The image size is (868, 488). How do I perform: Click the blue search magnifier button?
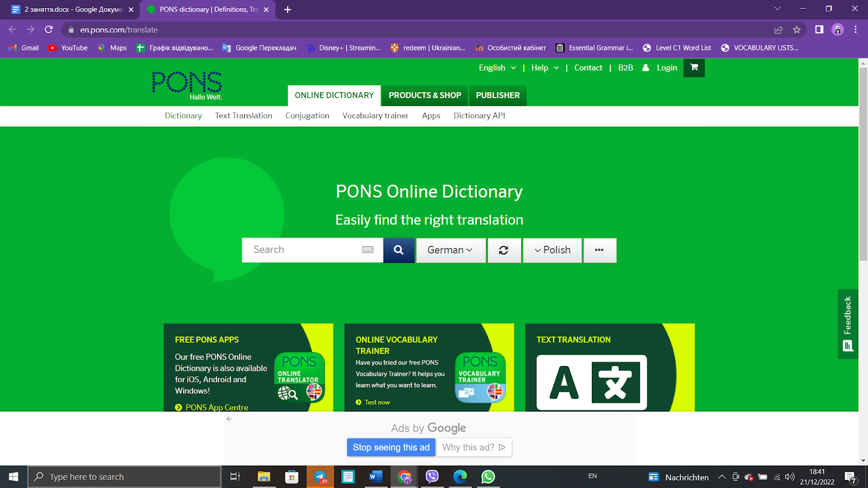399,250
